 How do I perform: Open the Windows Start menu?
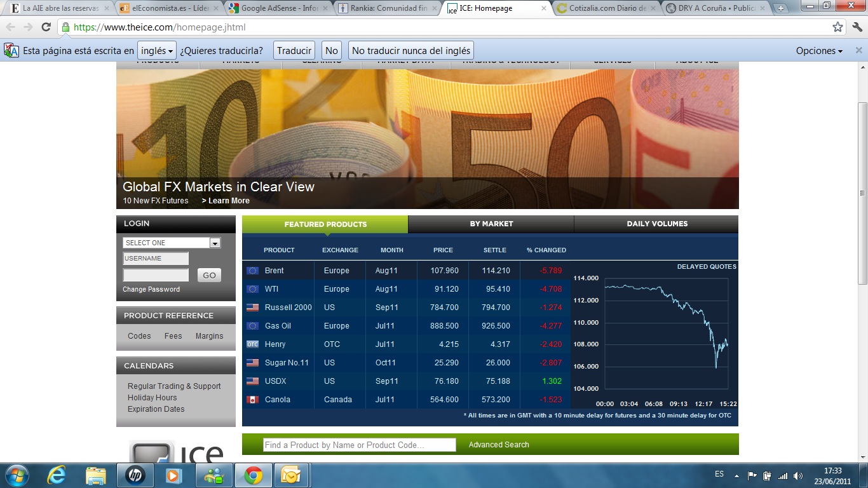tap(17, 475)
